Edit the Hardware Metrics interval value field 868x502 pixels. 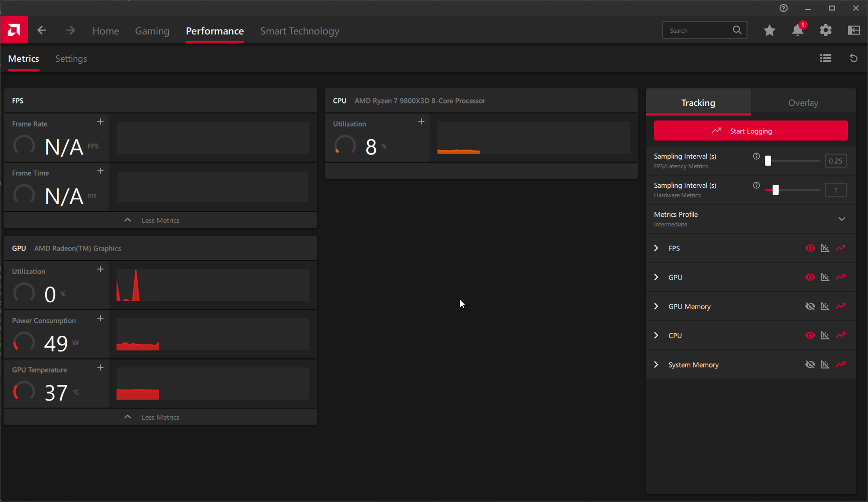pyautogui.click(x=836, y=190)
